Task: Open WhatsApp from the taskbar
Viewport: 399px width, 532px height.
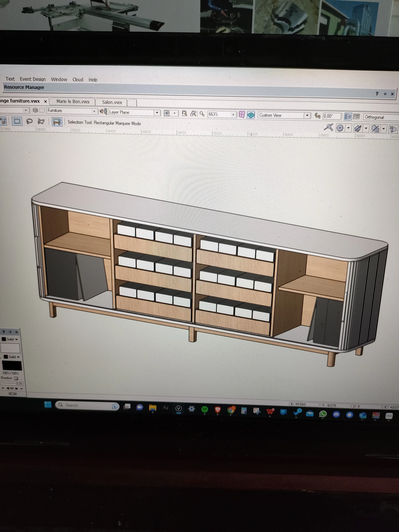Action: coord(323,414)
